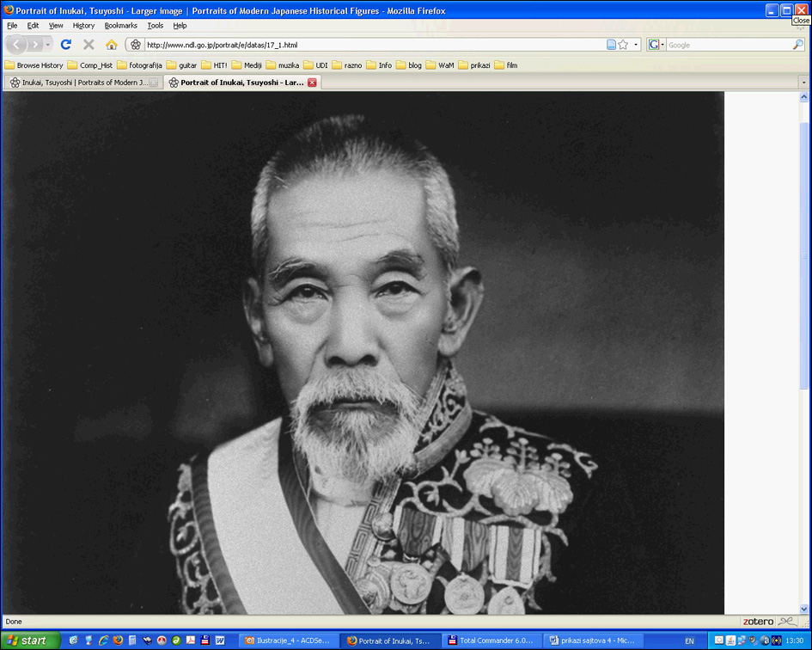Close the active Portrait of Inukai tab
812x650 pixels.
coord(312,83)
